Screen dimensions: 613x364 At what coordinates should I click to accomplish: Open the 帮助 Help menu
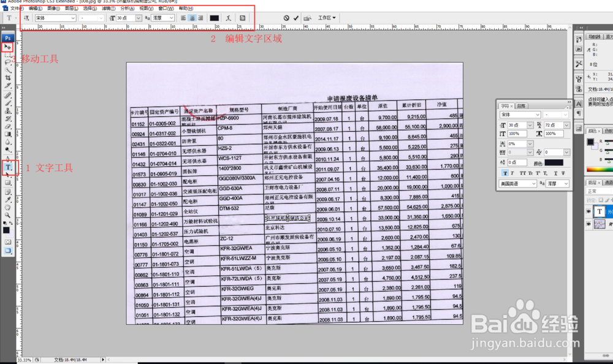click(186, 8)
